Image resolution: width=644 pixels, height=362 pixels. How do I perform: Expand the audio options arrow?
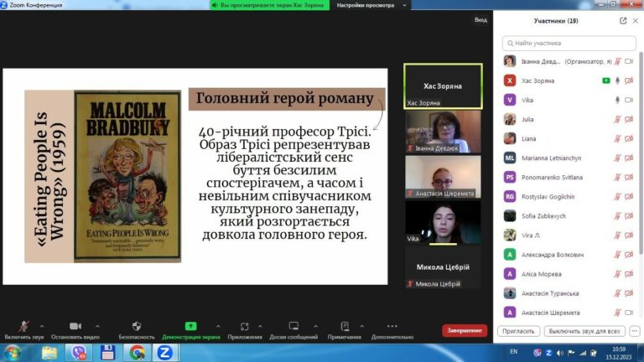42,326
